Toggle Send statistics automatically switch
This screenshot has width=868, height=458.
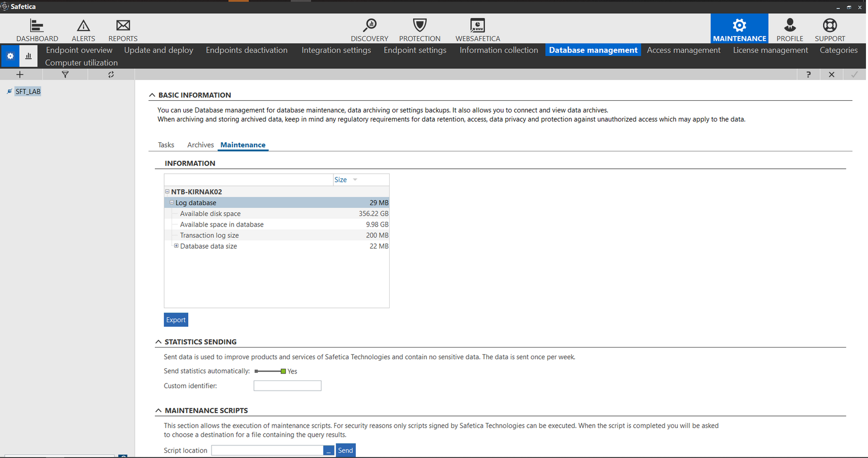click(x=270, y=371)
